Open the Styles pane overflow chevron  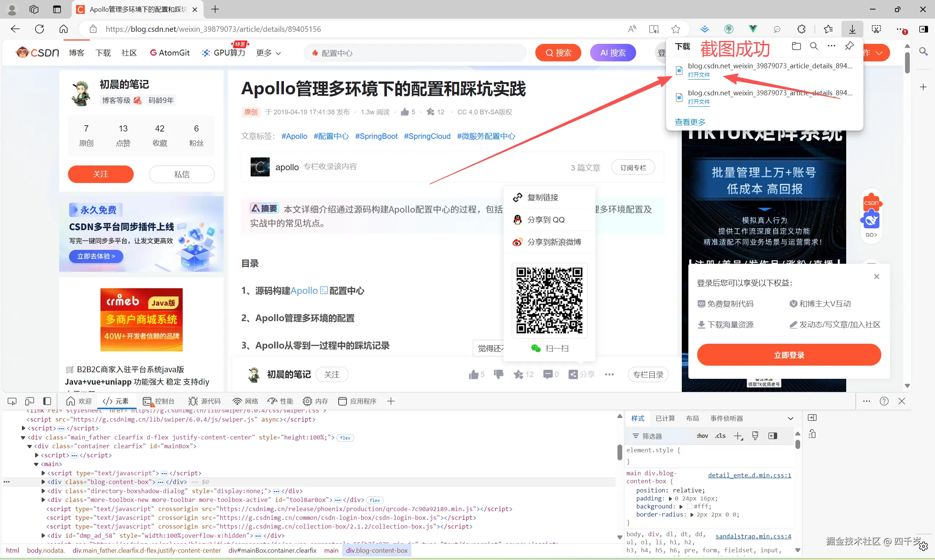790,418
